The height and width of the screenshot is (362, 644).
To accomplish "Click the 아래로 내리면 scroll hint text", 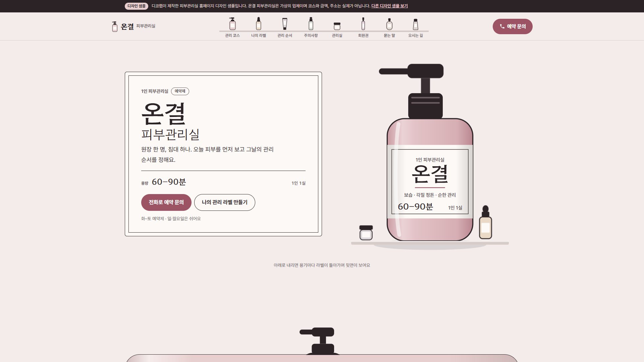I will (322, 265).
